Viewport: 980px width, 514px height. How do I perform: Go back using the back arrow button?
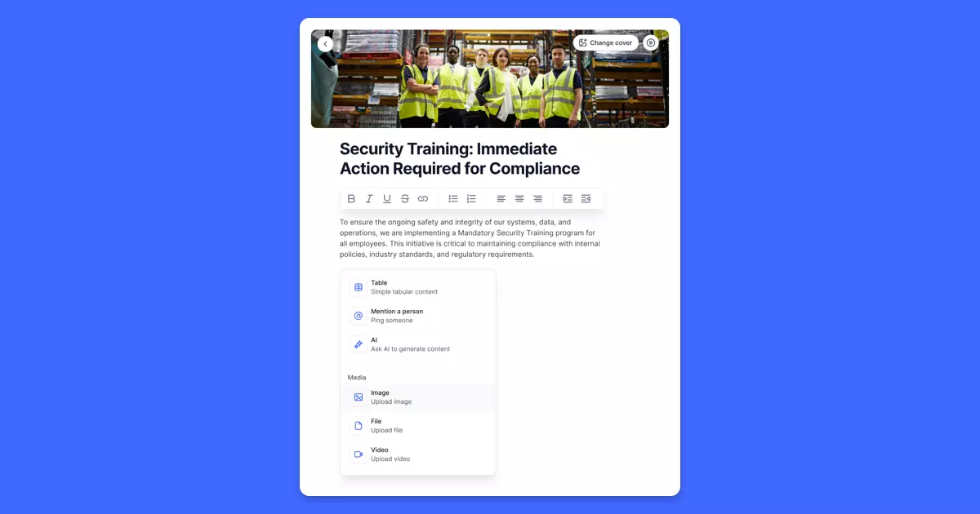point(325,44)
